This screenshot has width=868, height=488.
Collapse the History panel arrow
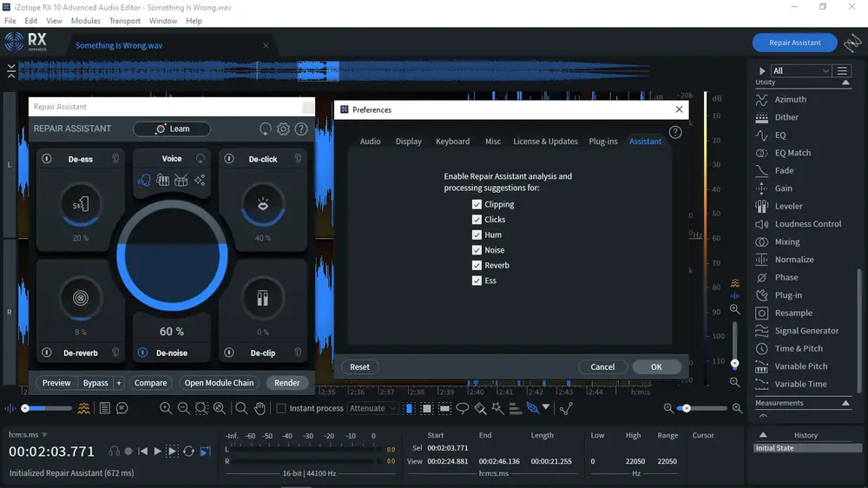763,435
